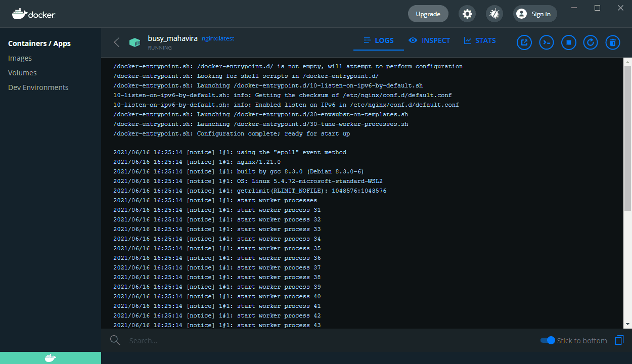Open the Volumes section

click(x=22, y=72)
